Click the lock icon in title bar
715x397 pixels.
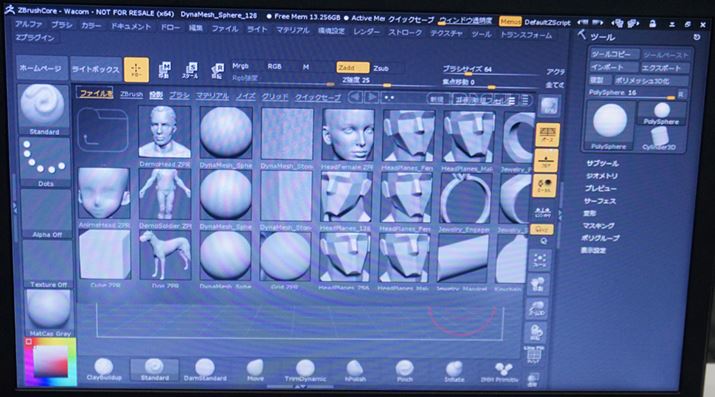tap(653, 23)
